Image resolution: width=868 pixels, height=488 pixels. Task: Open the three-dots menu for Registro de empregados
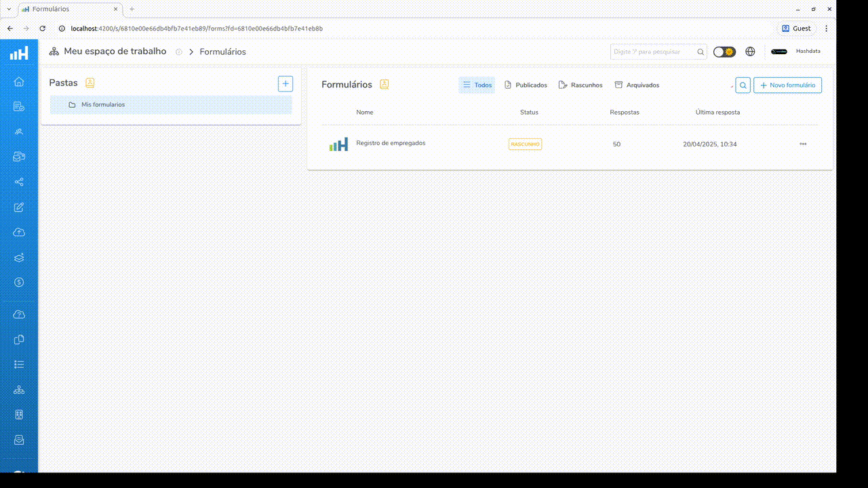coord(803,144)
